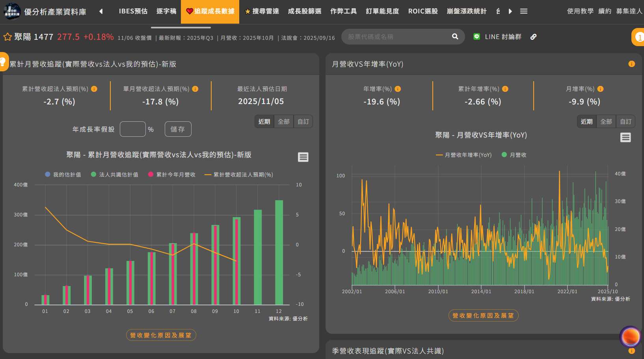Image resolution: width=644 pixels, height=359 pixels.
Task: Open the 搜尋雷達 tab
Action: 262,11
